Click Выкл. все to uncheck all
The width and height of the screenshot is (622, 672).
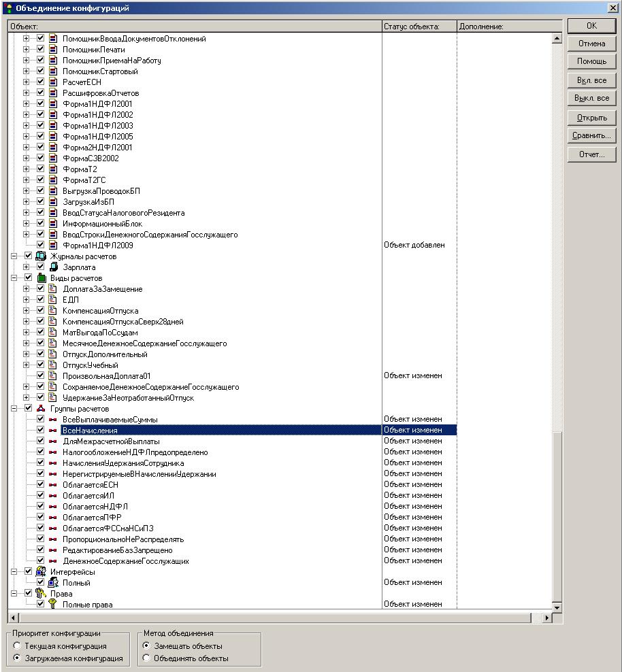pos(591,98)
